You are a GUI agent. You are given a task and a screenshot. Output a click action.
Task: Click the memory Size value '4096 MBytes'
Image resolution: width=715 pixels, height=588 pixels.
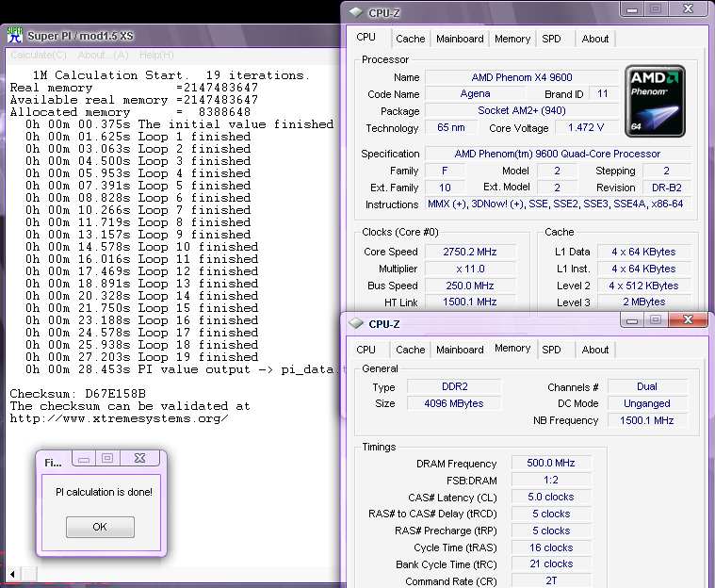pos(454,403)
